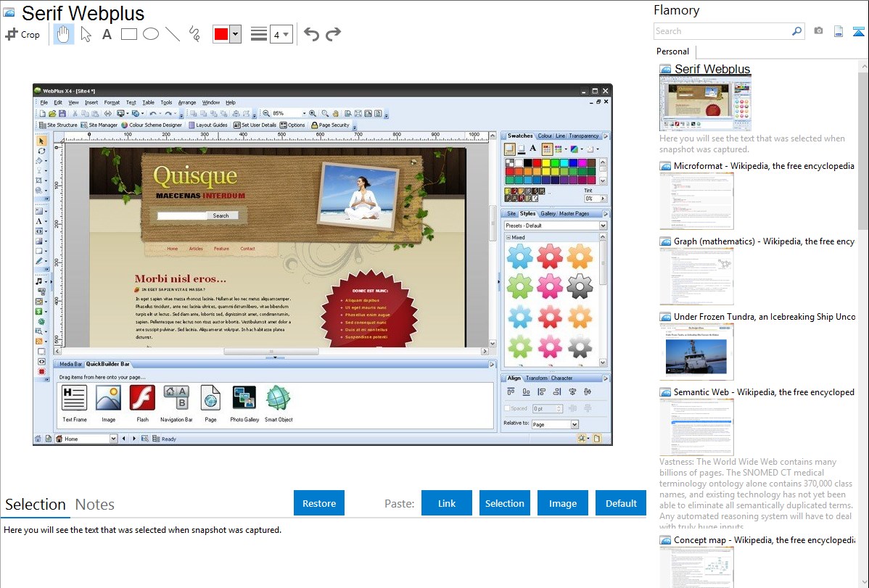The image size is (869, 588).
Task: Pick the text annotation tool A
Action: [x=107, y=34]
